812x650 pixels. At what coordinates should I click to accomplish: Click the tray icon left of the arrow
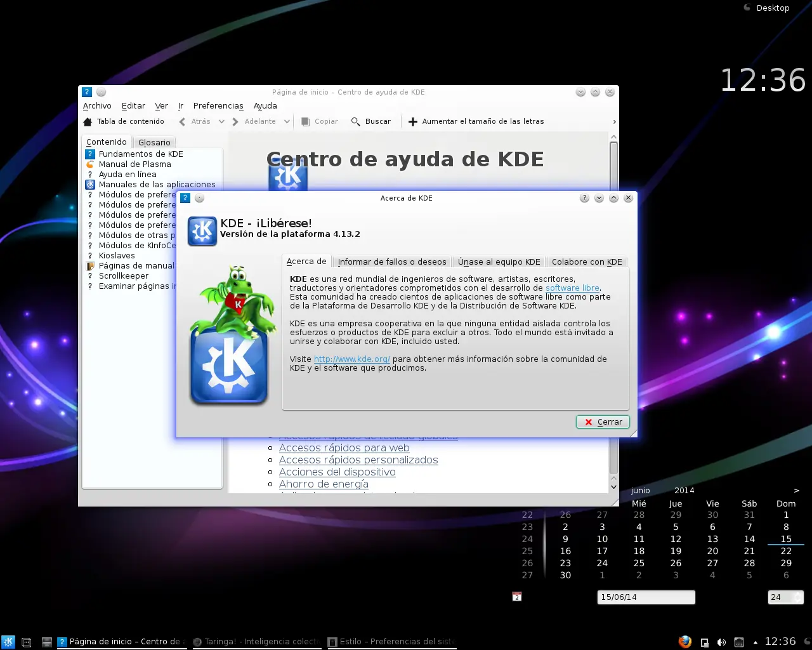[x=739, y=642]
